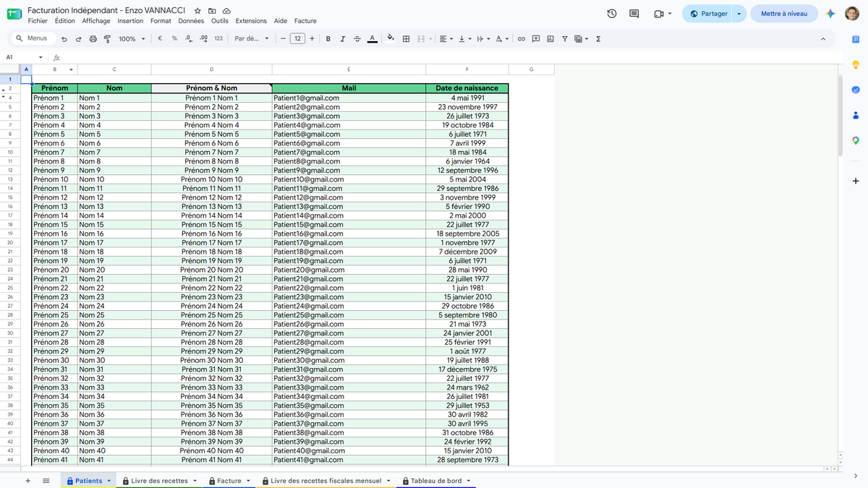Open the Données menu
Screen dimensions: 868x488
point(191,21)
